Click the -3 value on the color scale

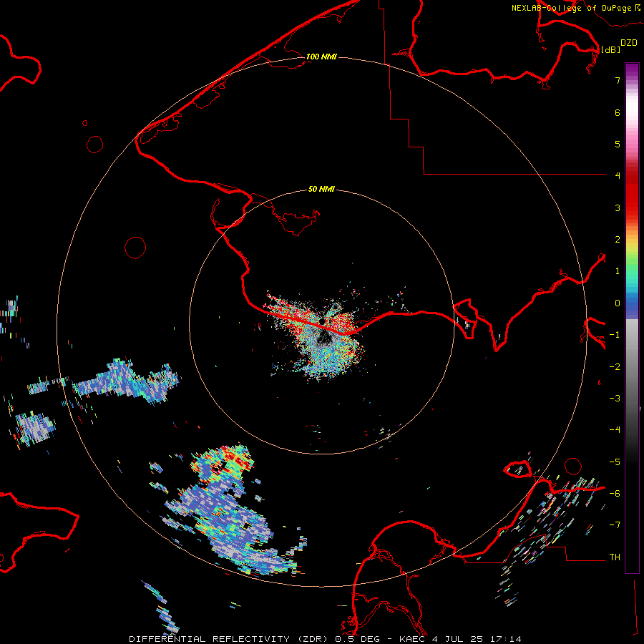tap(615, 399)
